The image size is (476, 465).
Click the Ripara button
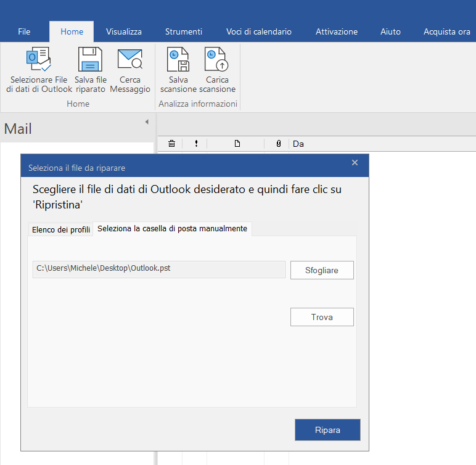327,430
